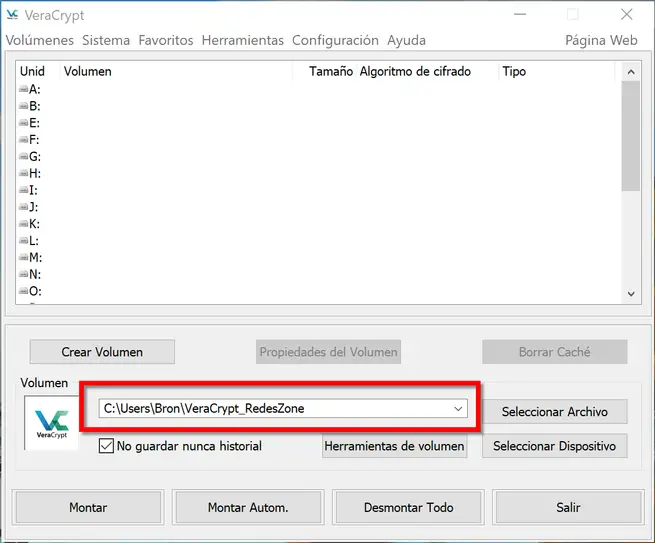Screen dimensions: 655x543
Task: Select the A: drive slot icon
Action: [23, 89]
